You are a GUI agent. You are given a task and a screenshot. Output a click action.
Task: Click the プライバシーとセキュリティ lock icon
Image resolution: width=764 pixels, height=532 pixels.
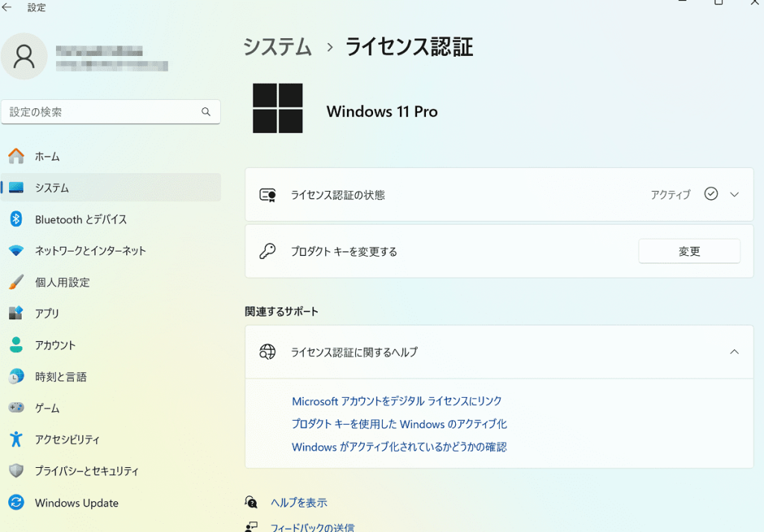pyautogui.click(x=17, y=471)
